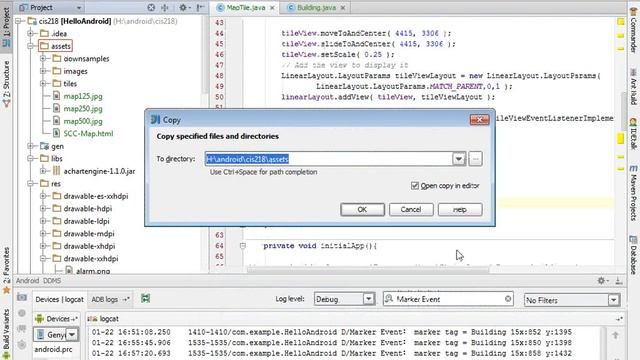Screen dimensions: 640x360
Task: Collapse the cis218 project root node
Action: pyautogui.click(x=18, y=21)
